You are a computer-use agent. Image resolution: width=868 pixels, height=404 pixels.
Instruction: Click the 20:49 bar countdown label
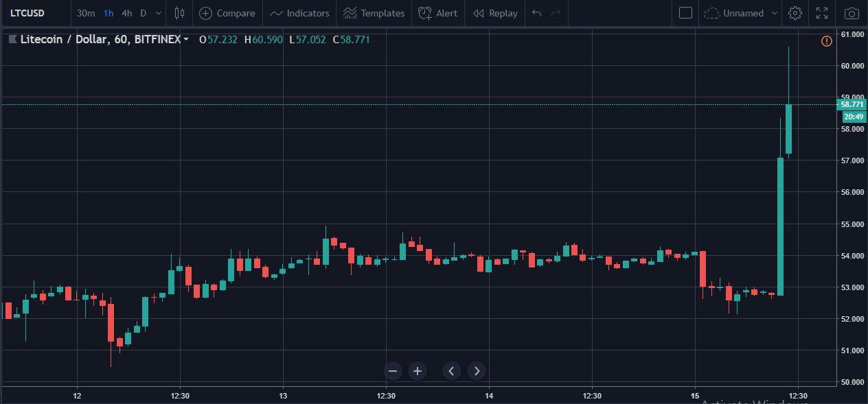tap(854, 117)
